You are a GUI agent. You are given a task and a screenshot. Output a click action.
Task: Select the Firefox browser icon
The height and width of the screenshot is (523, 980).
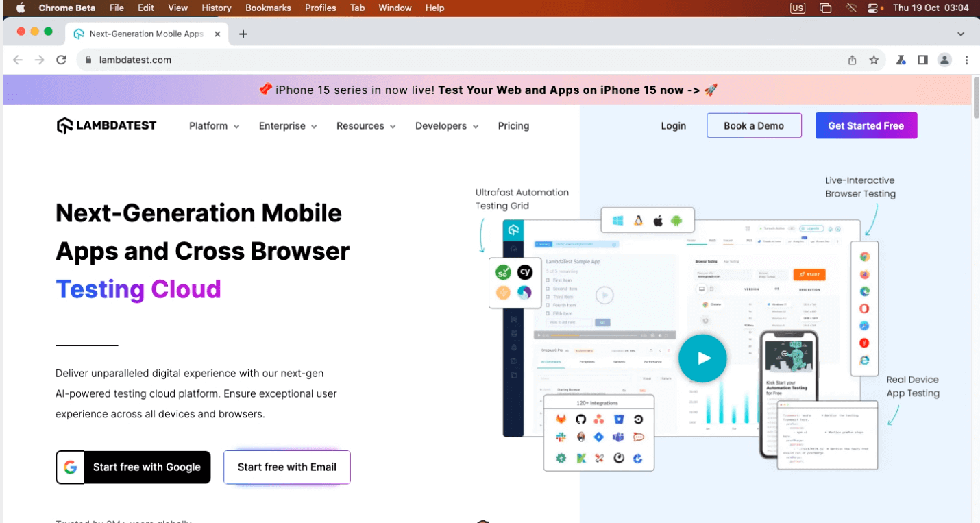[864, 273]
